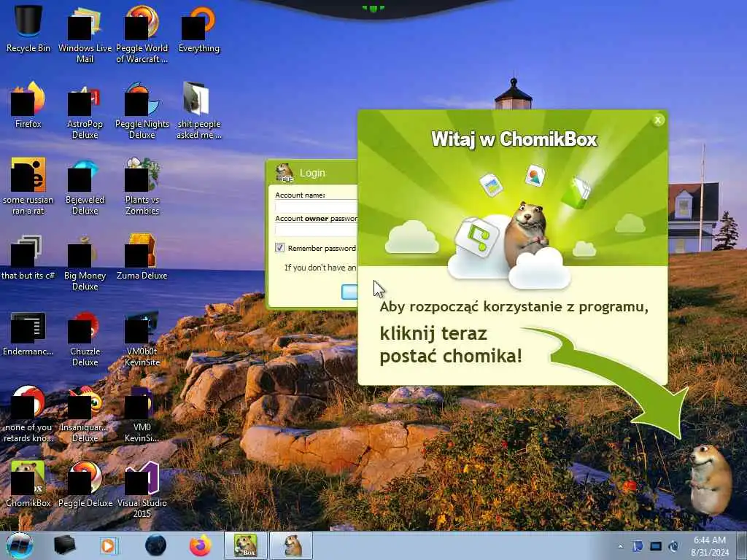Open Windows Media Player from taskbar

point(109,545)
